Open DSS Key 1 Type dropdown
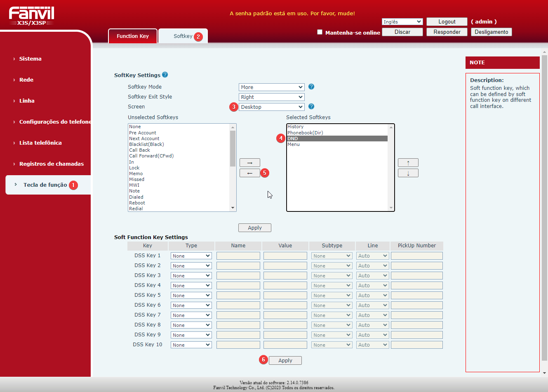548x392 pixels. (x=191, y=256)
